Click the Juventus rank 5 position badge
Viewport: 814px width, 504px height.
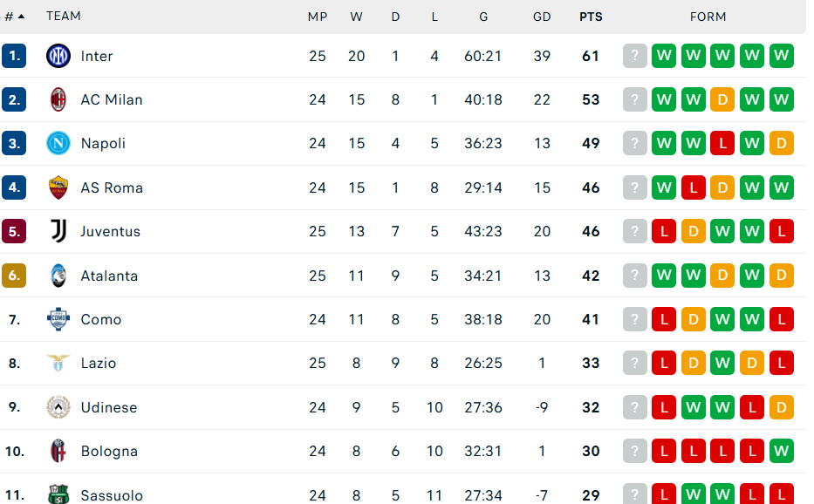point(14,231)
